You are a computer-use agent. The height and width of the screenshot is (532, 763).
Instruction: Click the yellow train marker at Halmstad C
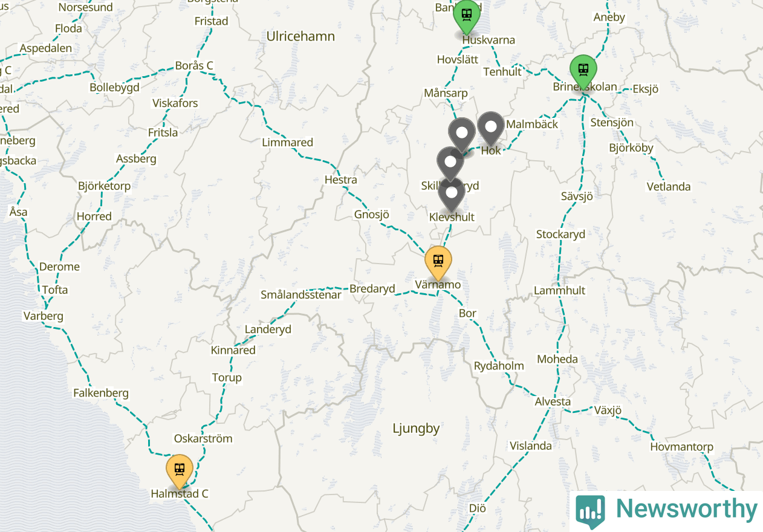tap(180, 470)
